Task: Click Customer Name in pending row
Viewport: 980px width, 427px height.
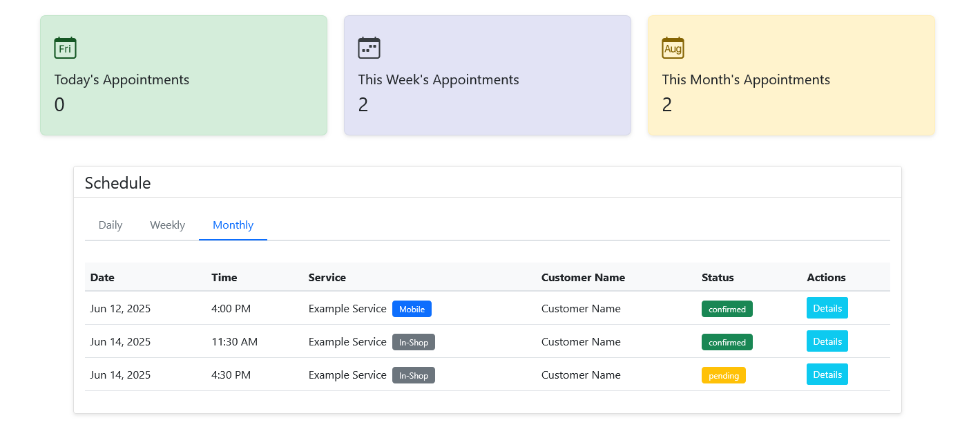Action: pos(581,374)
